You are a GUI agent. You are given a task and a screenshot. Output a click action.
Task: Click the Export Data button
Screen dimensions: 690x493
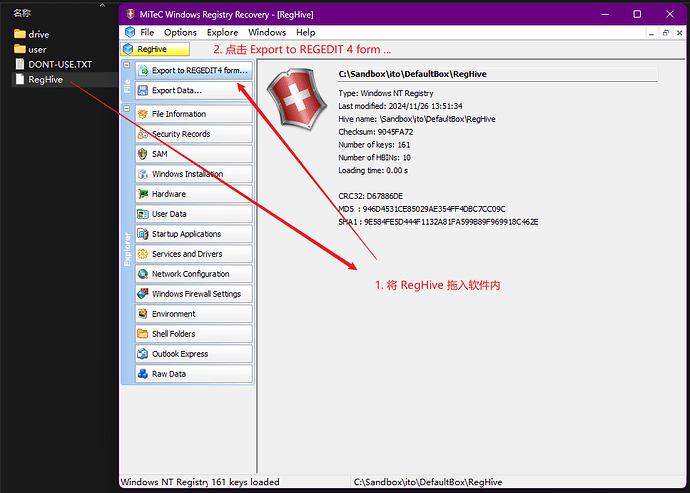[x=194, y=90]
